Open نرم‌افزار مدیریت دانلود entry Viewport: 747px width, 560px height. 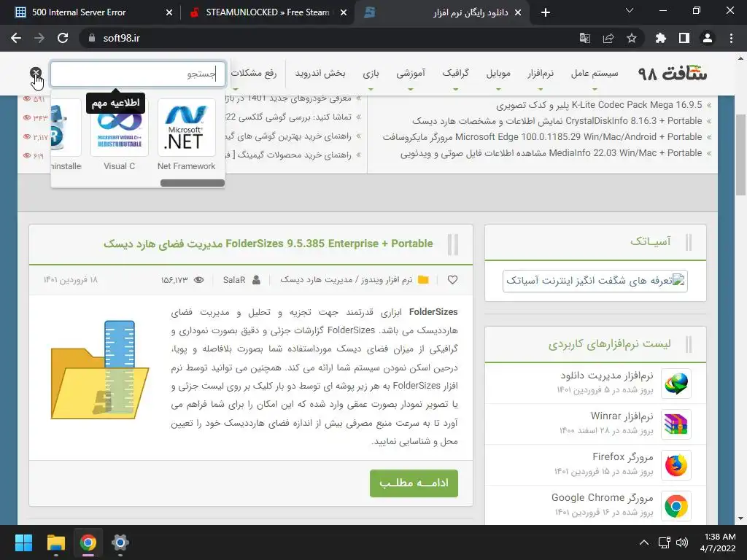click(x=606, y=376)
